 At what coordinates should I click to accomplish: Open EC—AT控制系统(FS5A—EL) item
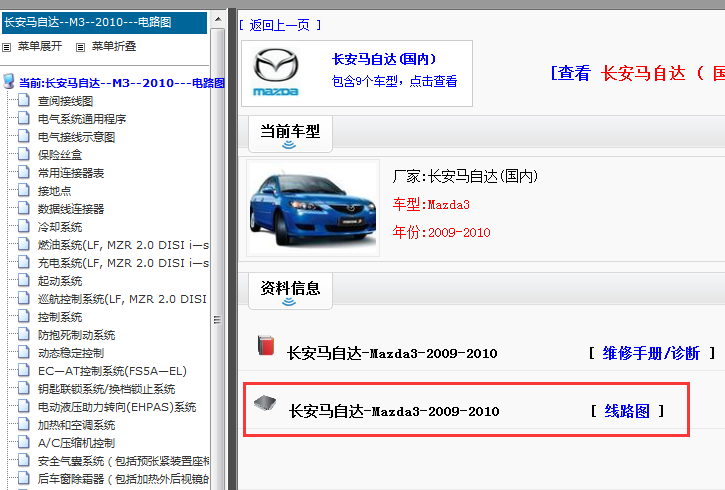click(x=112, y=371)
